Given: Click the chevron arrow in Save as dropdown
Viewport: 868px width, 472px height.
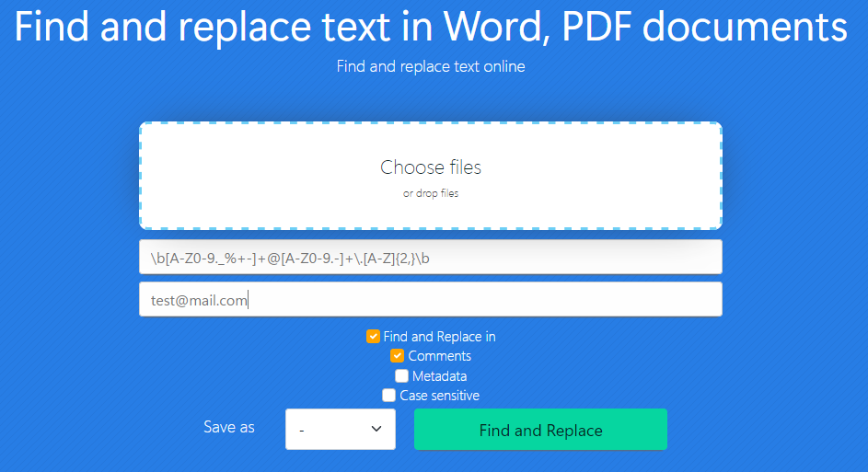Looking at the screenshot, I should click(376, 430).
